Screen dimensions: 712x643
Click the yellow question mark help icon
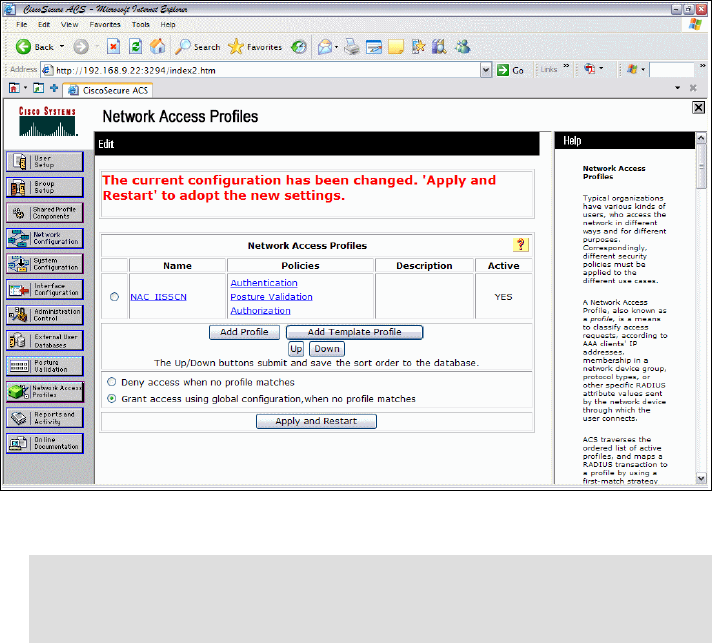coord(520,245)
